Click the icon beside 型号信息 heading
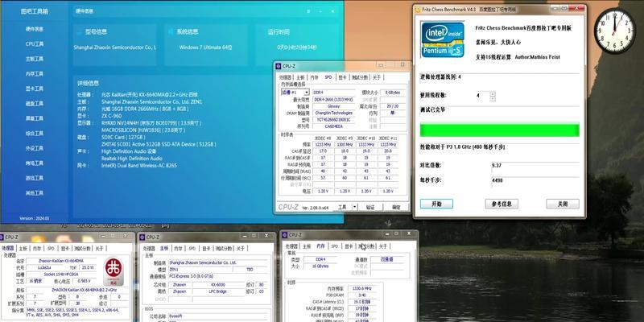Image resolution: width=644 pixels, height=322 pixels. click(80, 31)
